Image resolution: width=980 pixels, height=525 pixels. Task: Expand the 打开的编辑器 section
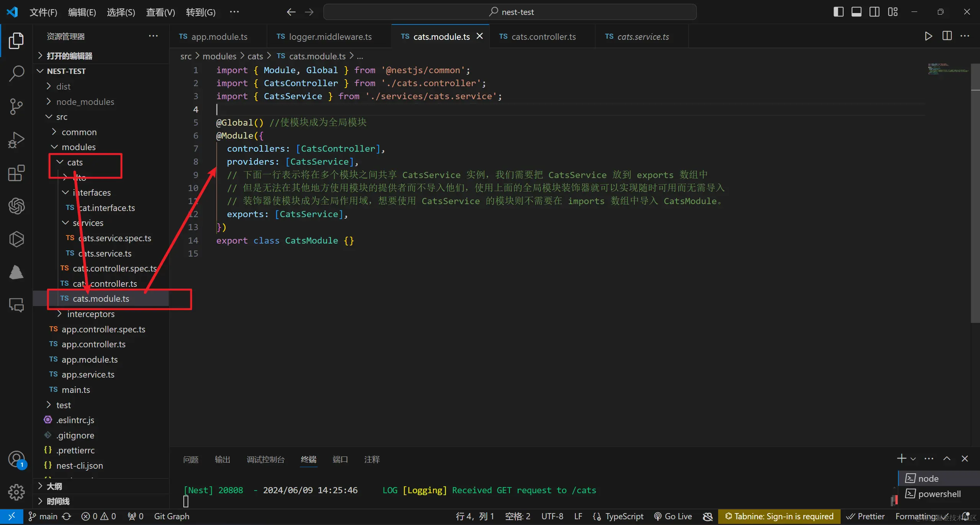point(101,56)
